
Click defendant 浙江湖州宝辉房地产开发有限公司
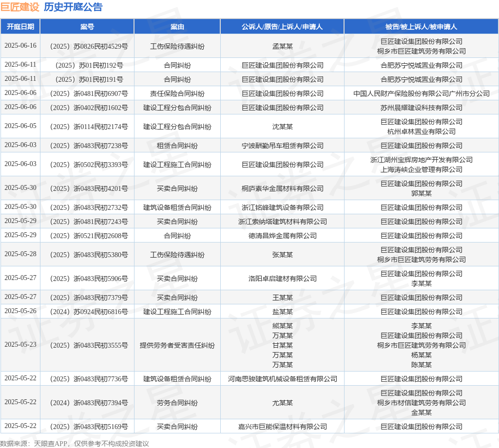422,160
